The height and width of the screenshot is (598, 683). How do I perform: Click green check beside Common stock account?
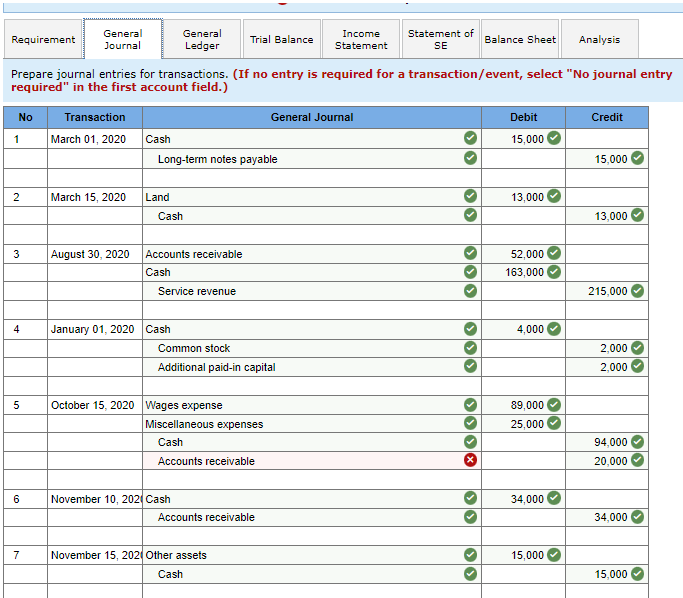pyautogui.click(x=470, y=348)
